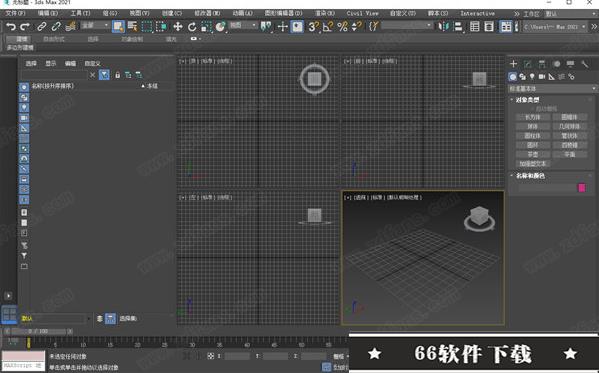The image size is (599, 373).
Task: Toggle Keyboard Shortcut Override button
Action: coord(297,26)
